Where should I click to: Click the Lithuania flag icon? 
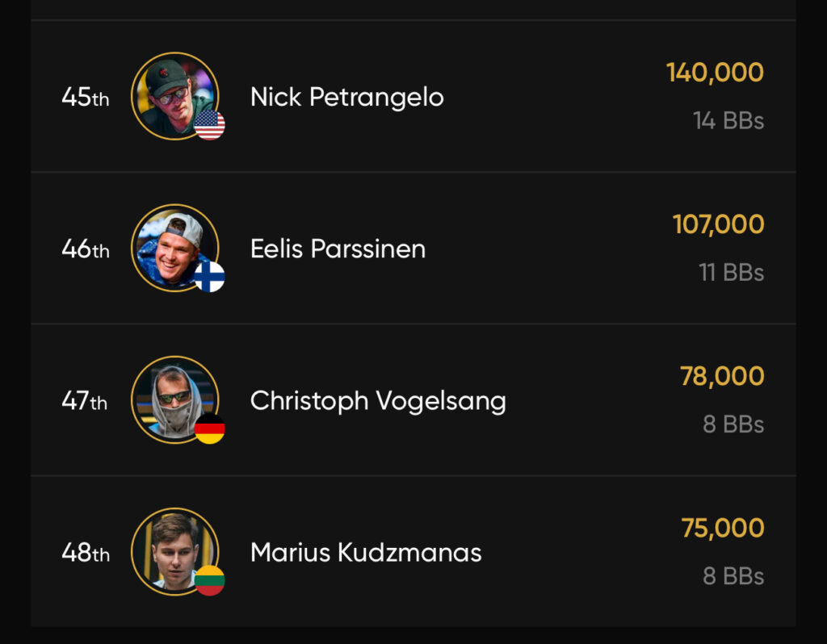(210, 580)
